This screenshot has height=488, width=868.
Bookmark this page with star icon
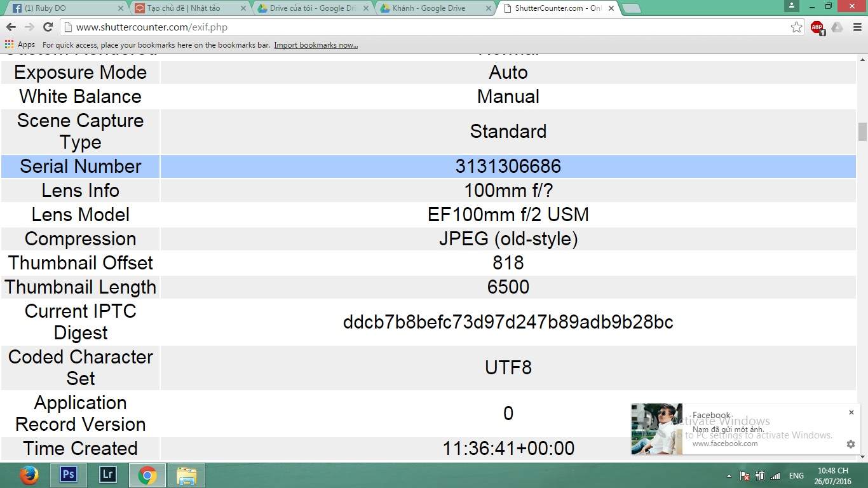click(796, 27)
